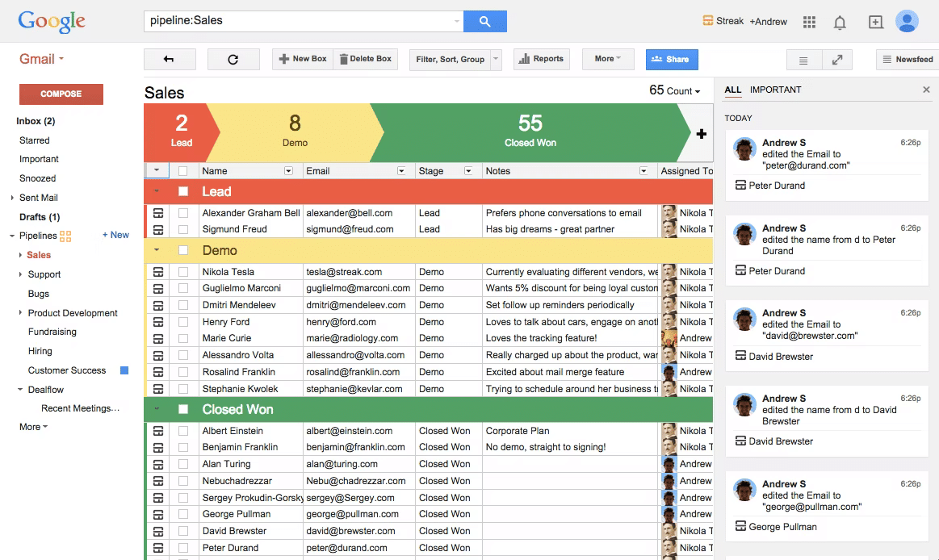Check the checkbox on Alexander Graham Bell's row
Screen dimensions: 939x560
(x=184, y=214)
